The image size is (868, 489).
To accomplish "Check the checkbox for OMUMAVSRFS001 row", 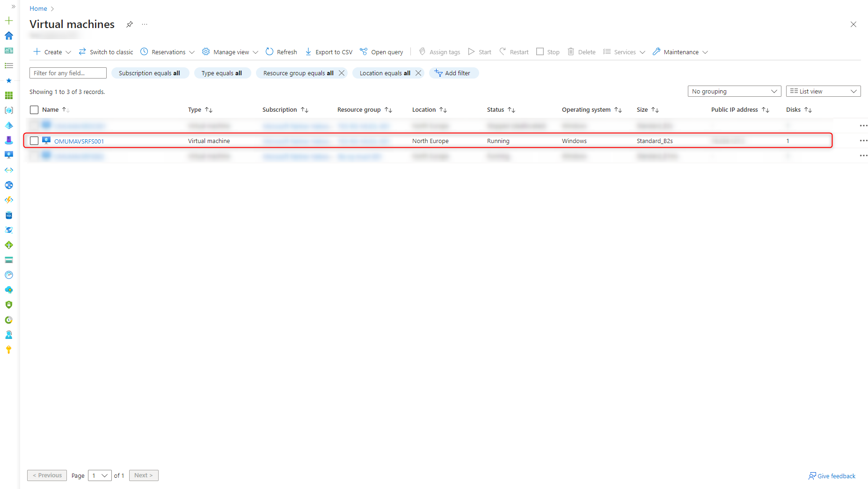I will pyautogui.click(x=34, y=141).
